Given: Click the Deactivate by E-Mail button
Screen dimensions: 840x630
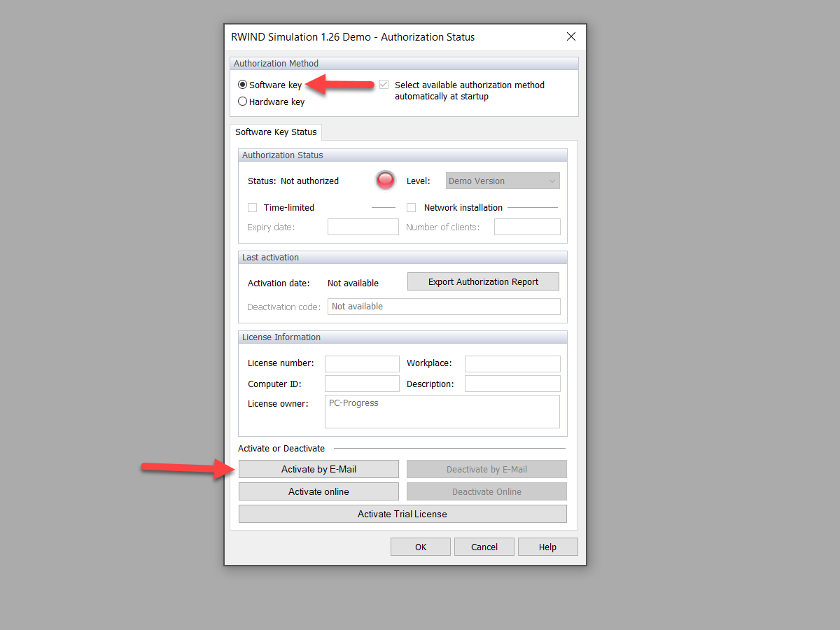Looking at the screenshot, I should pos(486,468).
